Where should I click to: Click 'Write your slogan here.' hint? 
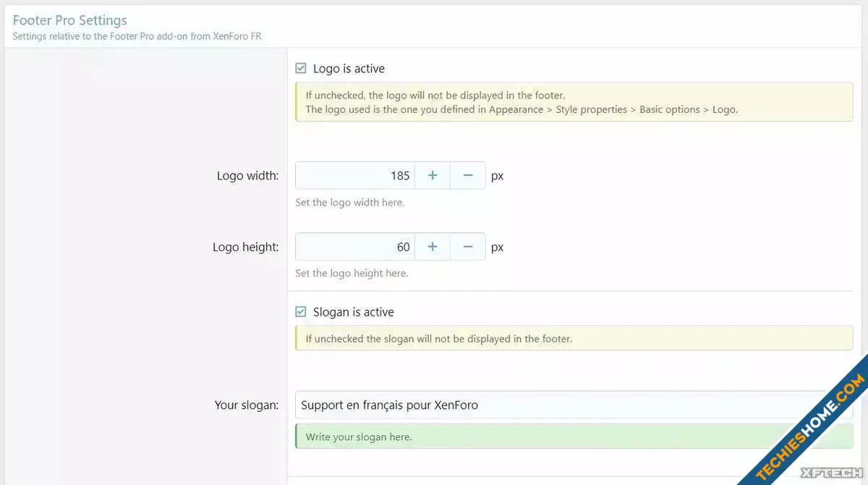(x=359, y=437)
